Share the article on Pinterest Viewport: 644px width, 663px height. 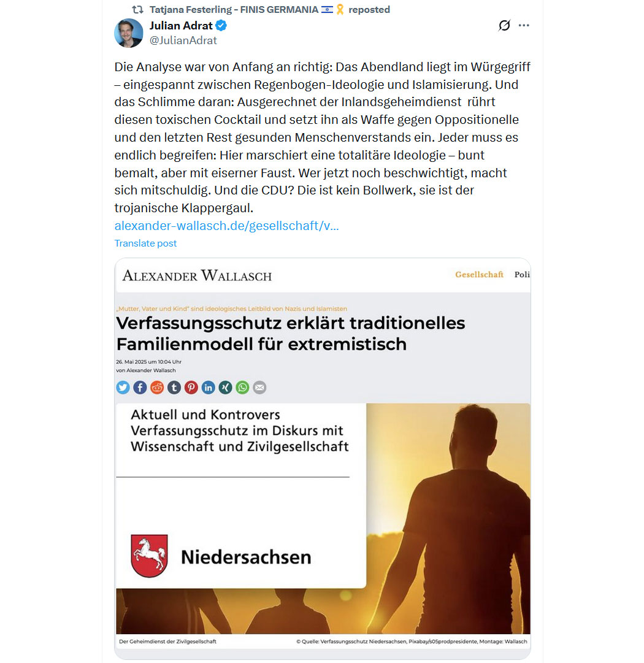click(191, 388)
